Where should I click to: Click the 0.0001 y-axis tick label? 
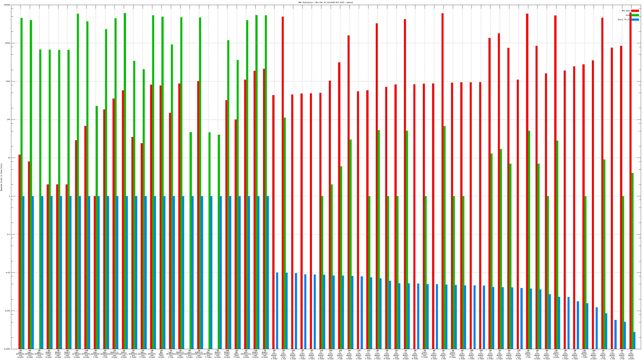coord(7,349)
